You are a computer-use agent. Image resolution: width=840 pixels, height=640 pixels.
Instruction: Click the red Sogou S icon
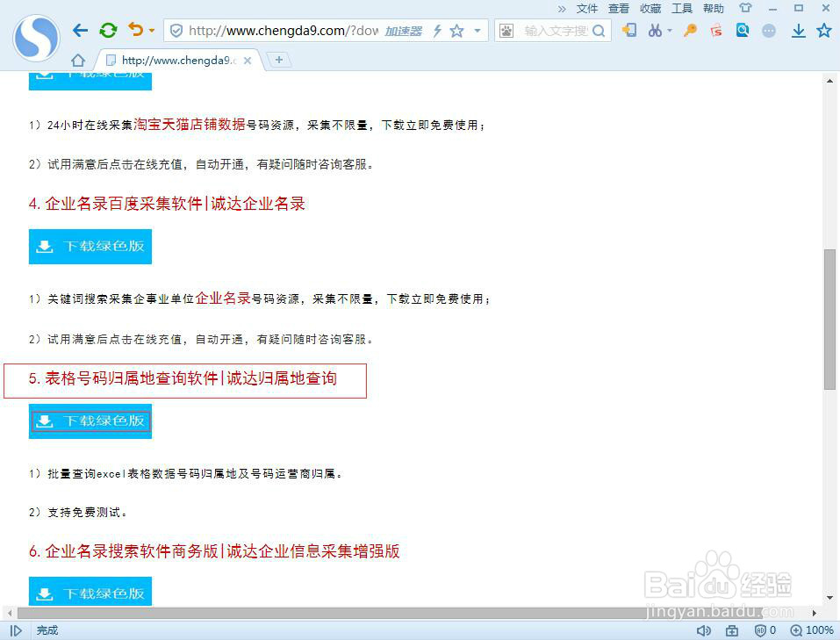click(x=716, y=31)
